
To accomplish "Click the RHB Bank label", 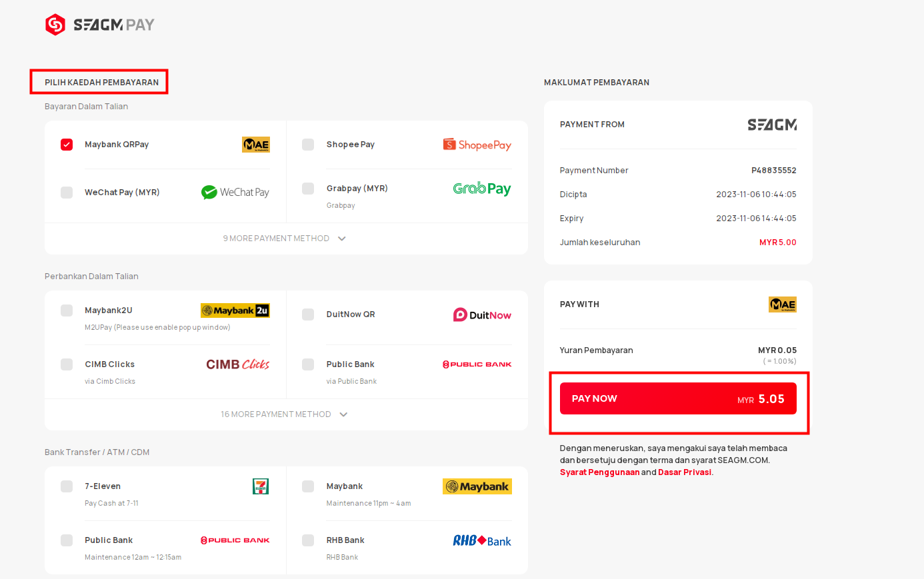I will [x=345, y=540].
